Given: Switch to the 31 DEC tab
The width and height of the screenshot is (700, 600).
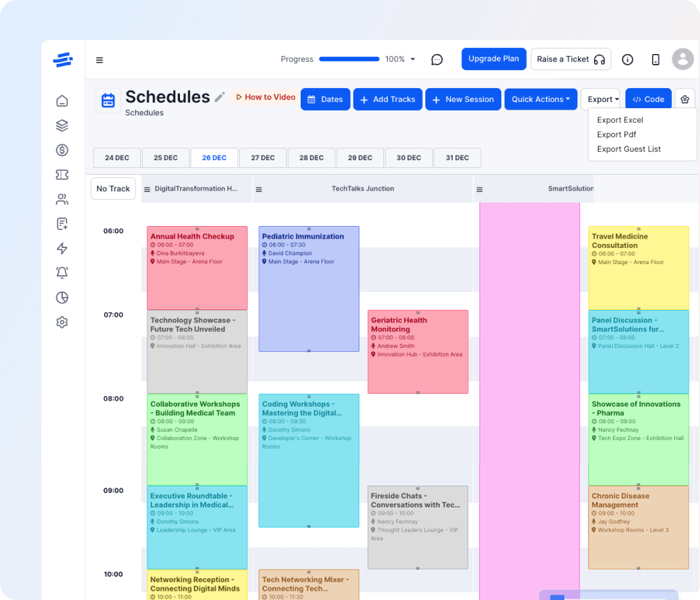Looking at the screenshot, I should 457,157.
